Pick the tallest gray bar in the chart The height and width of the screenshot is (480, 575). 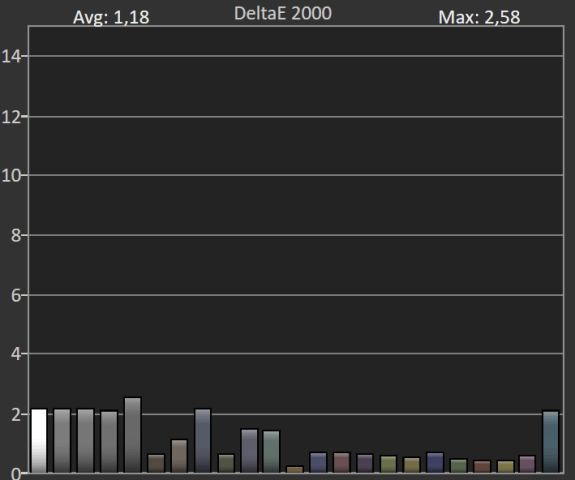tap(133, 435)
